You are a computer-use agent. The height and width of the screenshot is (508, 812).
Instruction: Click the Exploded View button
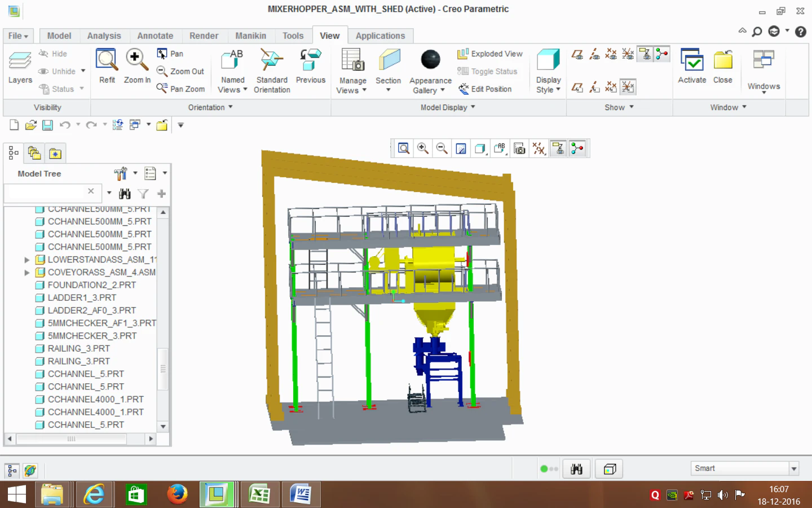click(490, 54)
